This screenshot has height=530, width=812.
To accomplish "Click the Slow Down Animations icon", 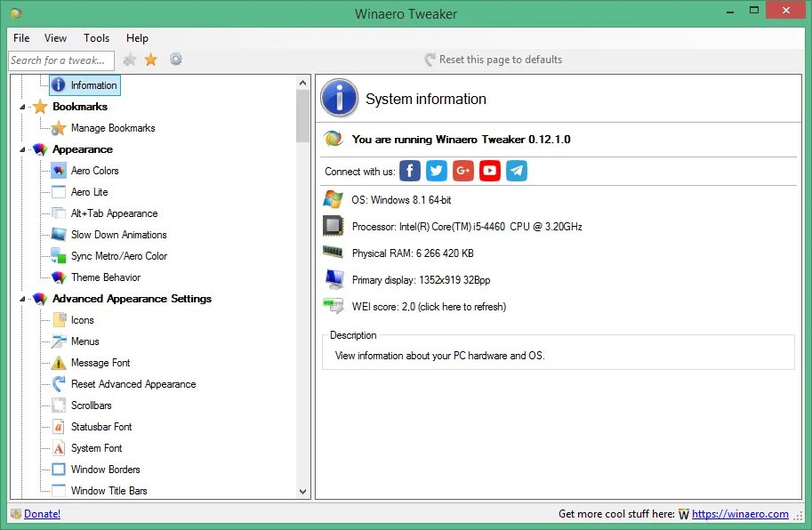I will (x=59, y=235).
